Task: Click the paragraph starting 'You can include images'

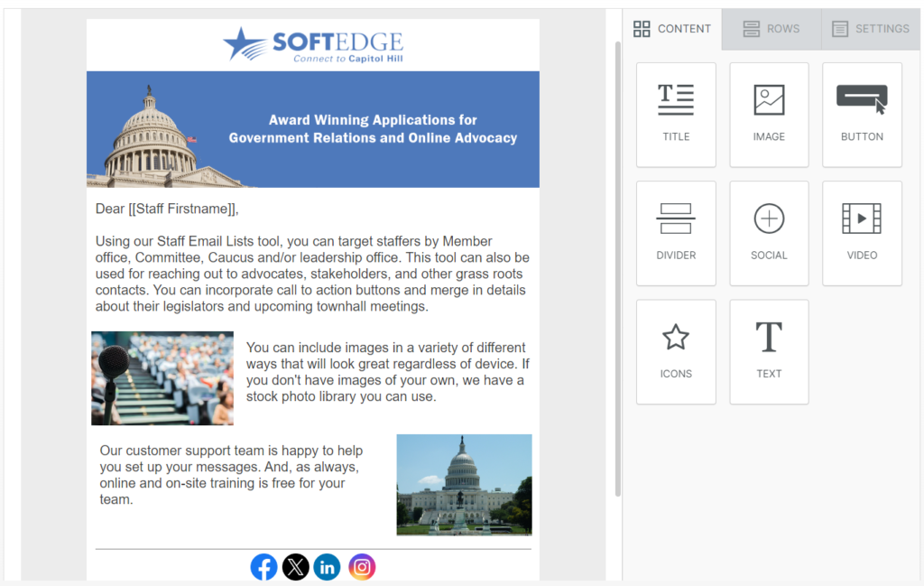Action: point(388,372)
